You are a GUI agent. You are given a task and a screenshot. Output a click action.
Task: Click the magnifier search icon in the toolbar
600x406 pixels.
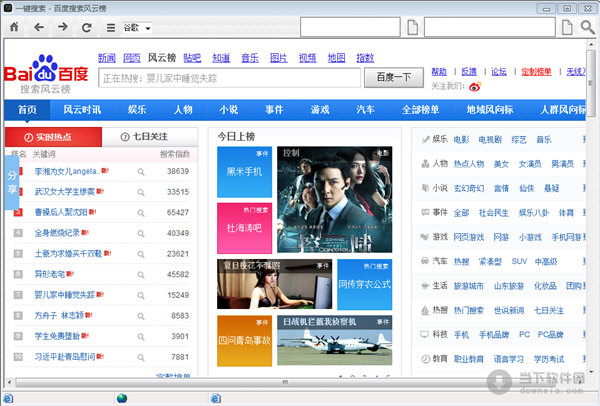(x=587, y=27)
